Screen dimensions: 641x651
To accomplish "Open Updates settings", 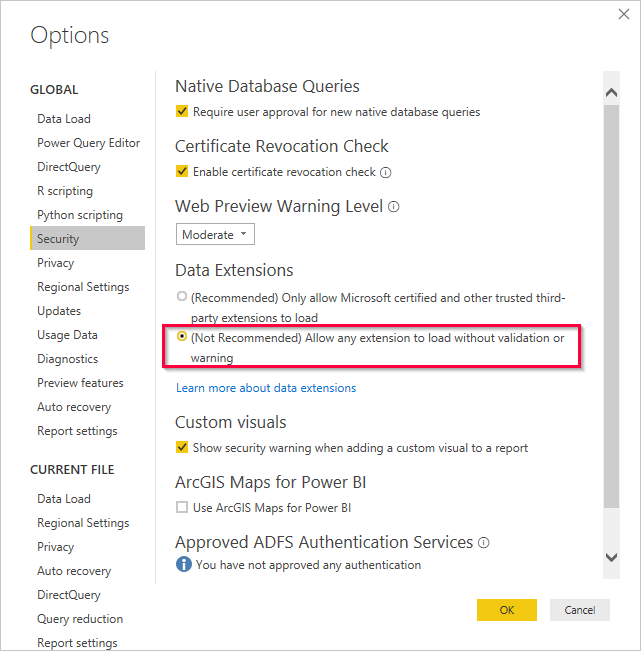I will 59,311.
